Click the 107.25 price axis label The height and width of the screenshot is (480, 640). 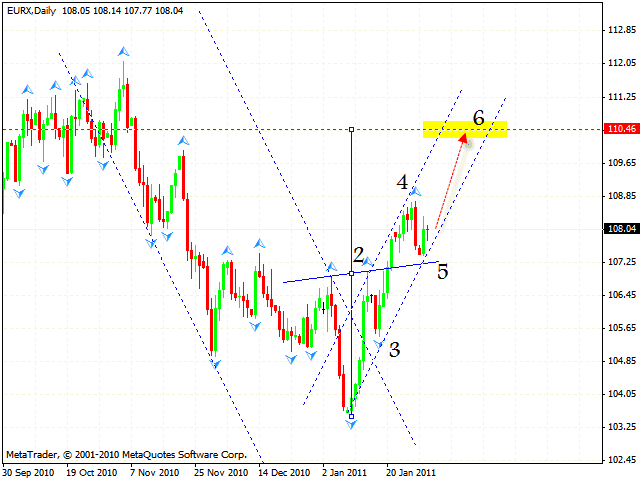622,262
